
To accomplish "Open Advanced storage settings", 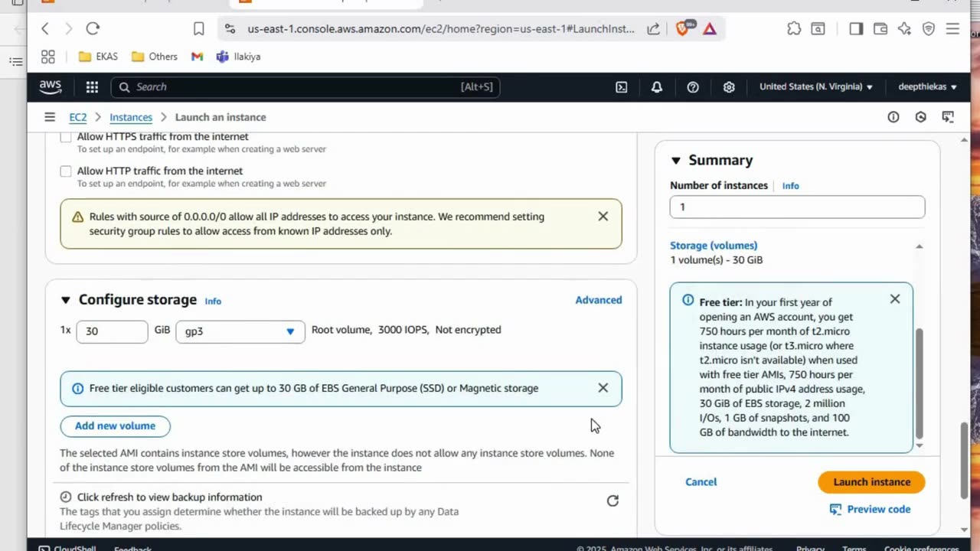I will click(599, 300).
